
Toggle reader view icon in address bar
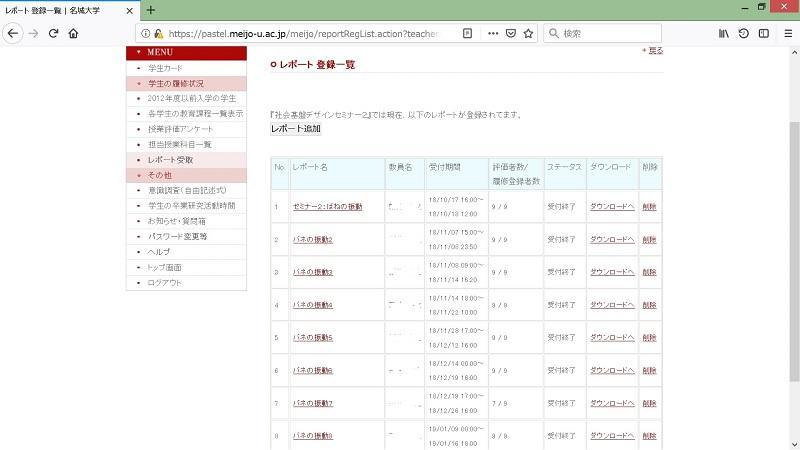tap(467, 33)
